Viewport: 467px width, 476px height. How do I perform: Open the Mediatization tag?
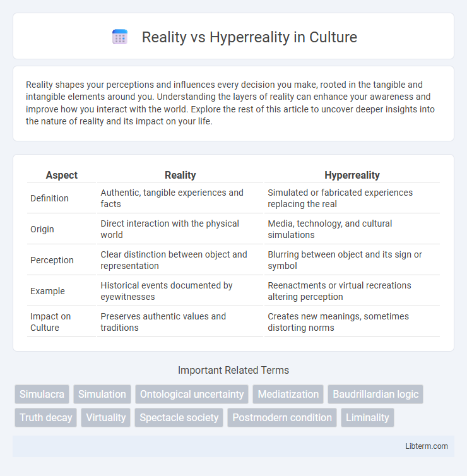[x=288, y=394]
